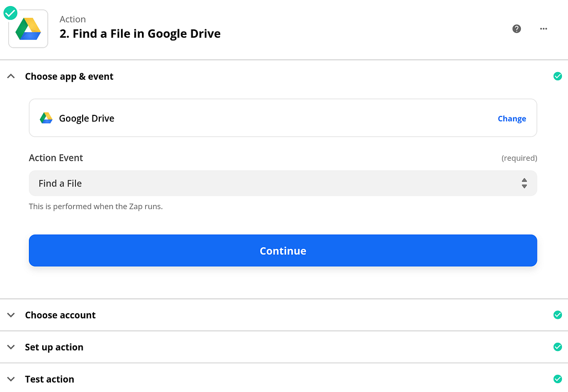Expand the Test action section
The width and height of the screenshot is (568, 392).
pos(11,379)
